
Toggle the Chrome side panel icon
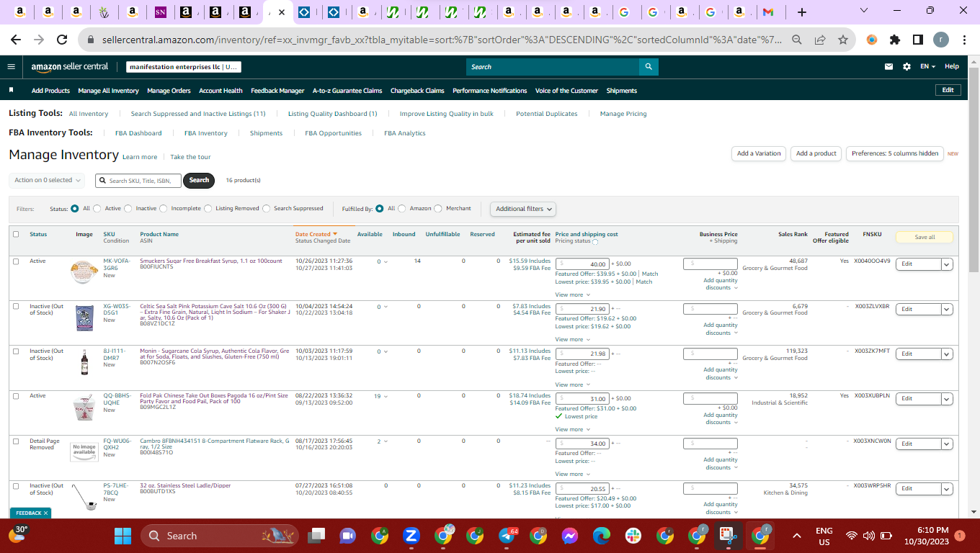coord(917,40)
